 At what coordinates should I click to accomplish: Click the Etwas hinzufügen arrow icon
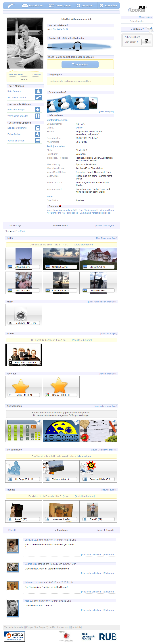pyautogui.click(x=37, y=110)
